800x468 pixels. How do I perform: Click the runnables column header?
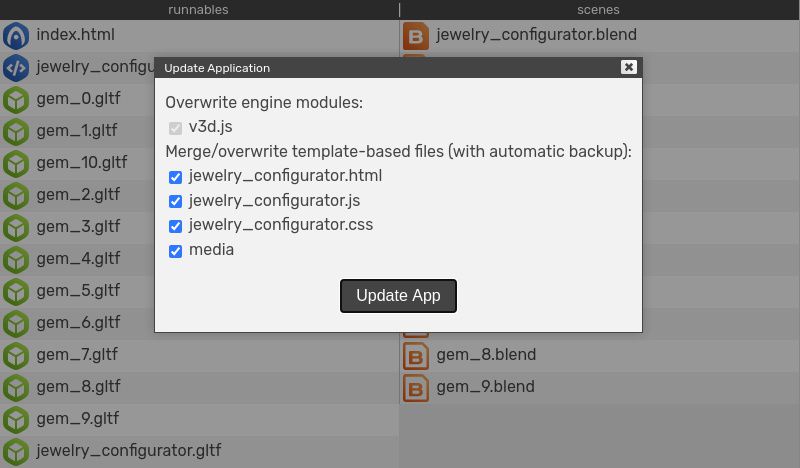[199, 10]
